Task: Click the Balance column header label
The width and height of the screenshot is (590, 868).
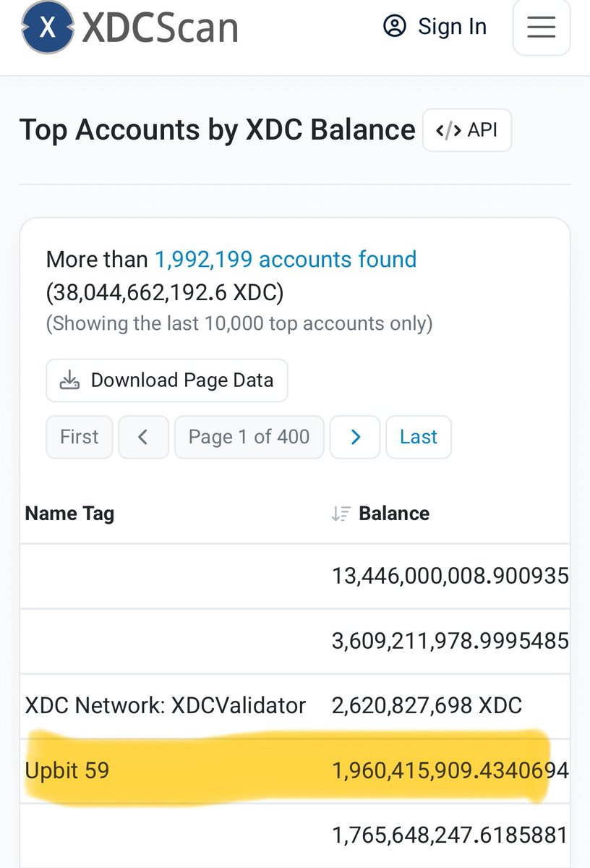Action: [394, 514]
